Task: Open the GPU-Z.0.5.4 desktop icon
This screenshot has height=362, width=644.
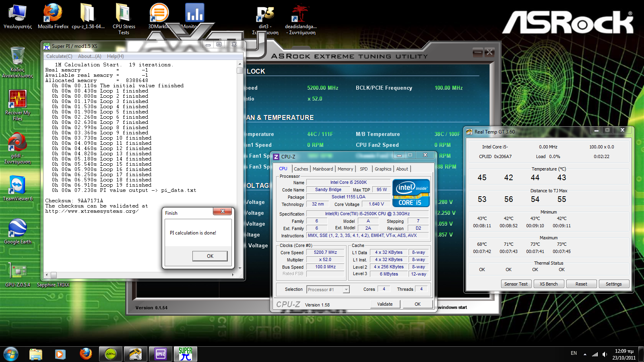Action: coord(18,275)
